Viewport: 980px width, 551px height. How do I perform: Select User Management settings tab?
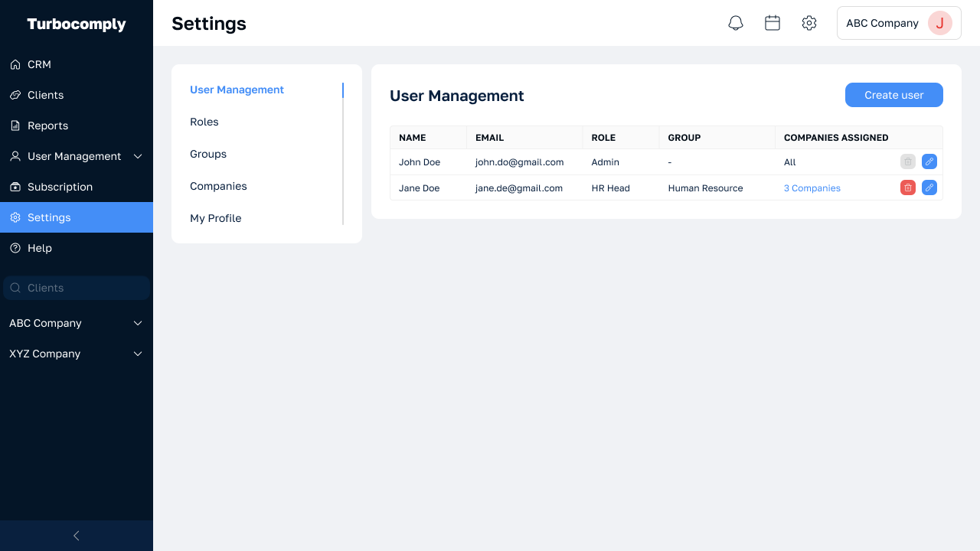click(x=237, y=90)
